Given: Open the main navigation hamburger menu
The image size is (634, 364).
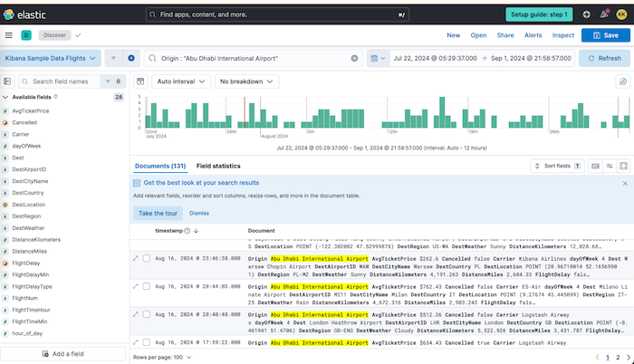Looking at the screenshot, I should tap(8, 35).
